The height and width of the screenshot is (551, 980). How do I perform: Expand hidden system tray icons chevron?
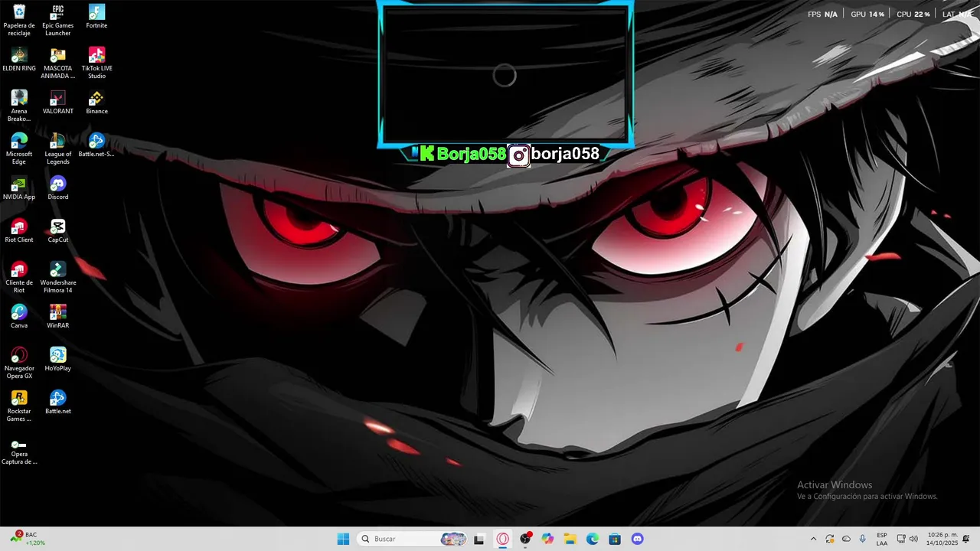813,539
